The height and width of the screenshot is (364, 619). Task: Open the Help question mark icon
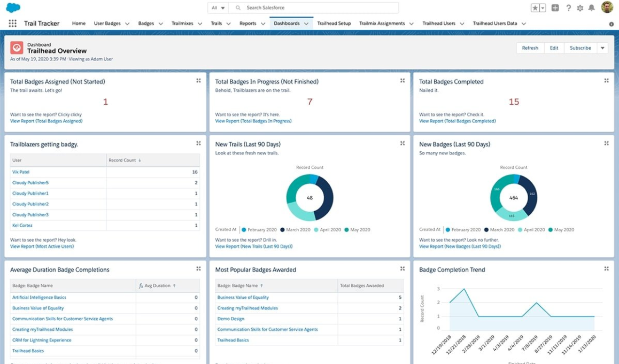pos(568,7)
